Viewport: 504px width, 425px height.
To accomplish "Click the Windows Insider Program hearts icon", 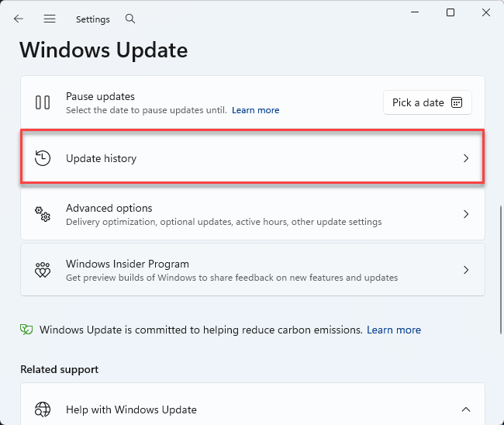I will coord(43,270).
